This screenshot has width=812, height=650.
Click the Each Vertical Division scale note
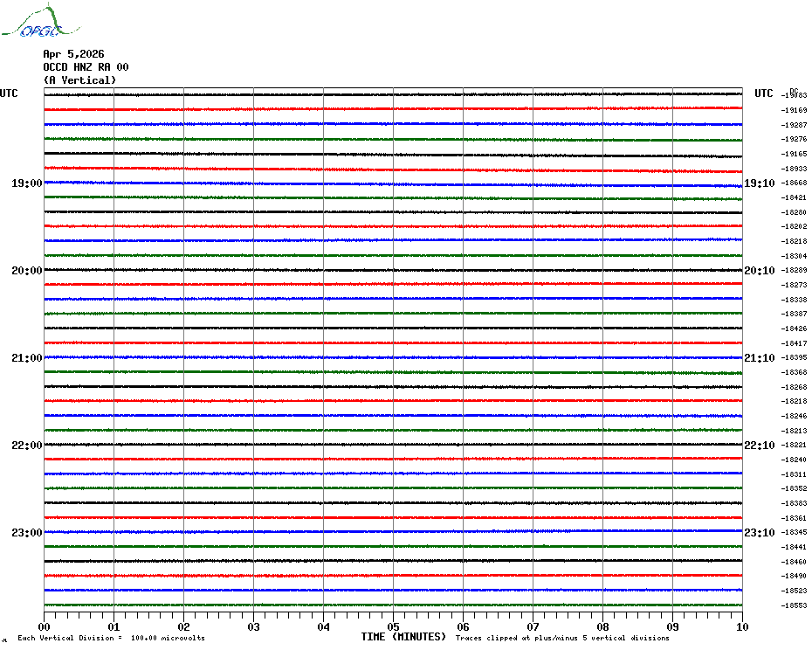pos(111,638)
